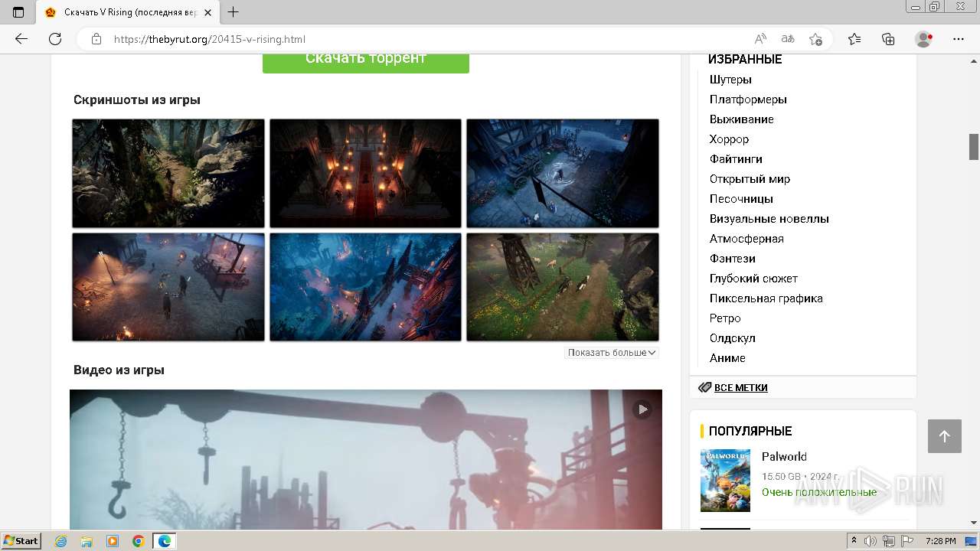Open the media player taskbar icon
This screenshot has width=980, height=551.
point(113,541)
